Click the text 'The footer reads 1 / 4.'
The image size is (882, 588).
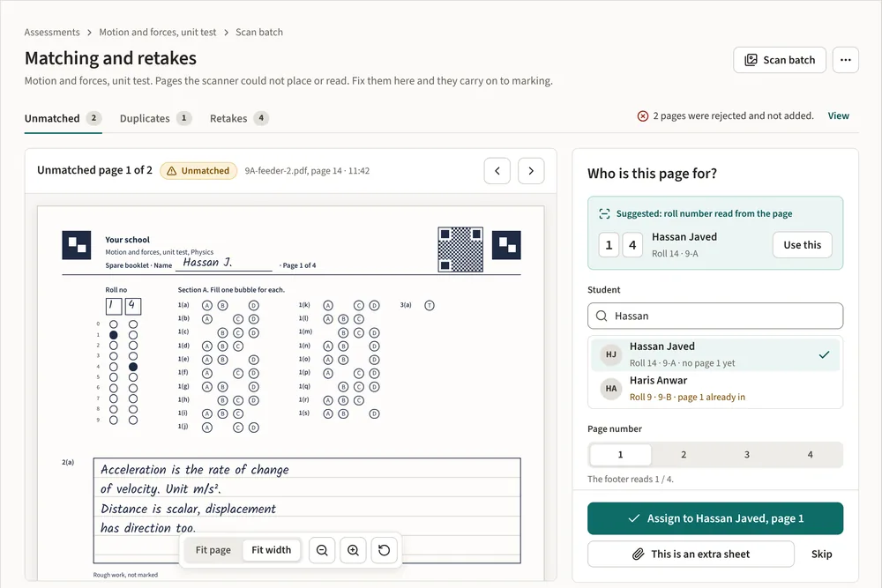[x=631, y=479]
